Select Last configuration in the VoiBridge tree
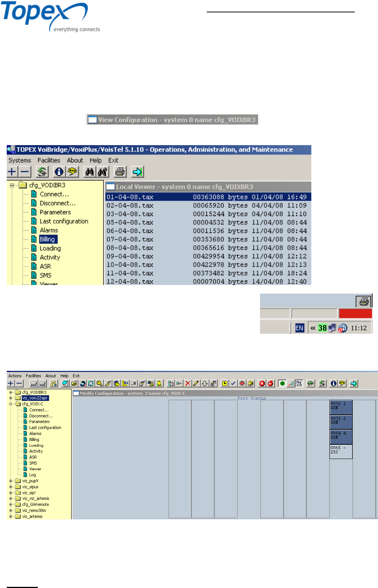 [x=64, y=221]
